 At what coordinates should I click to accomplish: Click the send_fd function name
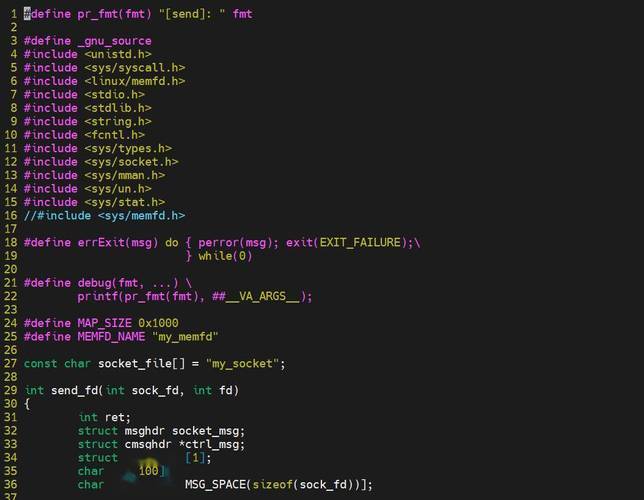(x=74, y=391)
